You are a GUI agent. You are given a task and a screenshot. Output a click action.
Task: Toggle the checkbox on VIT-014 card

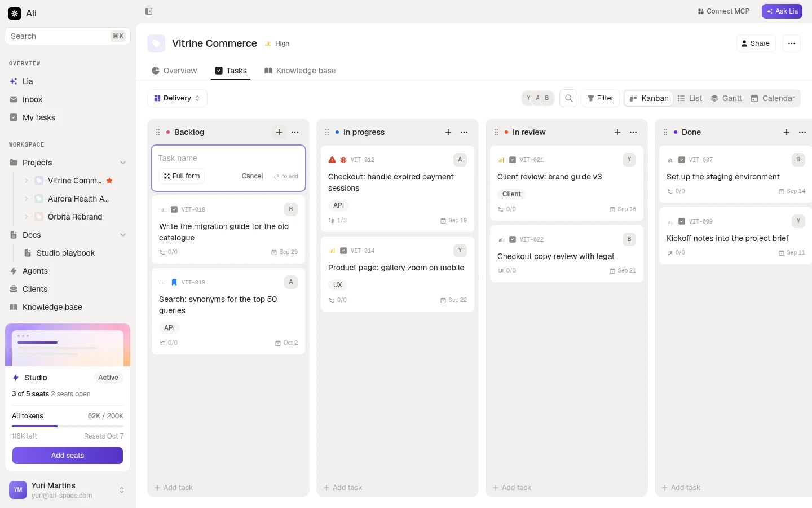click(343, 251)
